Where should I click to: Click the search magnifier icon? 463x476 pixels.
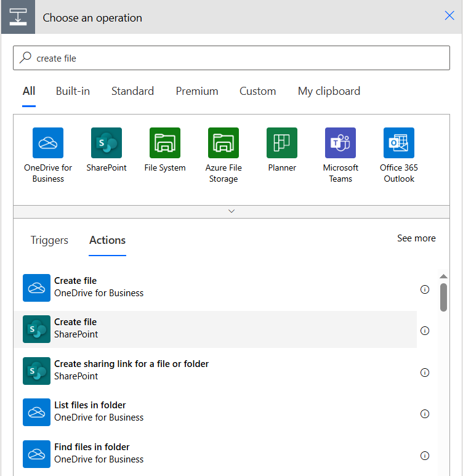(25, 57)
